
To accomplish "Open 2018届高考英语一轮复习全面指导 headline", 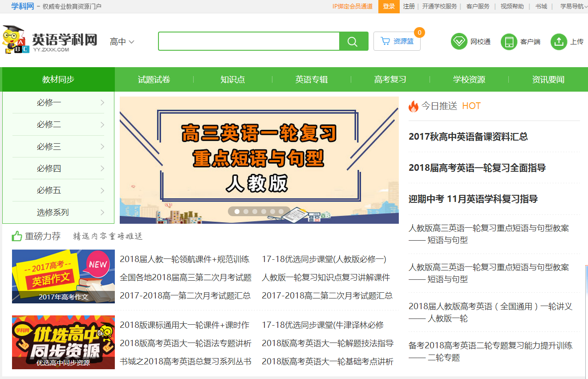I will coord(477,168).
